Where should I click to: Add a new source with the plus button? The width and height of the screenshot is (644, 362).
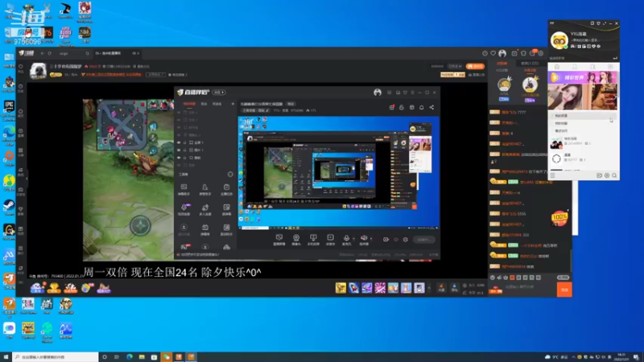pos(233,104)
